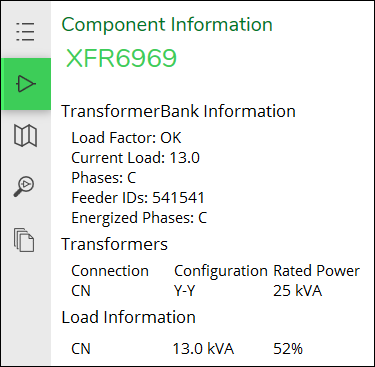Click the Feeder IDs 541541 value
Image resolution: width=375 pixels, height=367 pixels.
[x=178, y=198]
